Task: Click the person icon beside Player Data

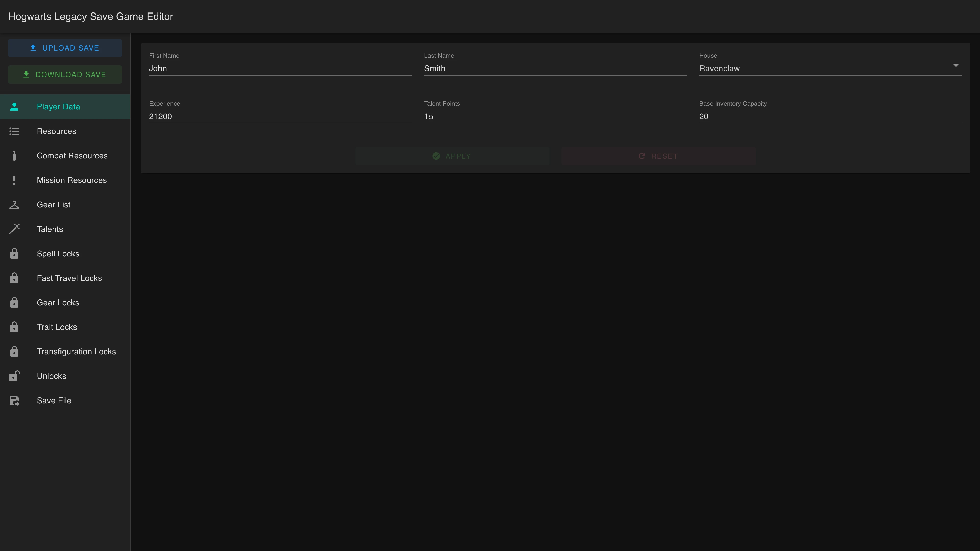Action: (14, 107)
